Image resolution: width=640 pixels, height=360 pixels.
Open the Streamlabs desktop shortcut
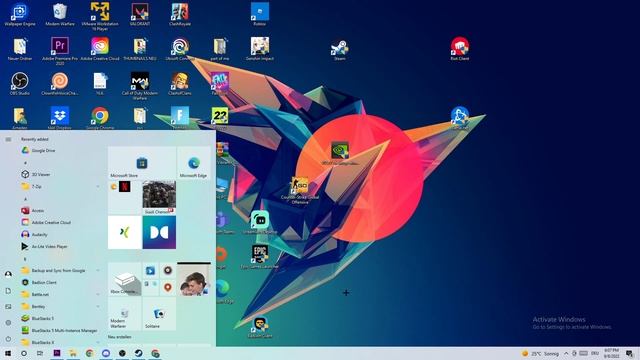(x=260, y=222)
